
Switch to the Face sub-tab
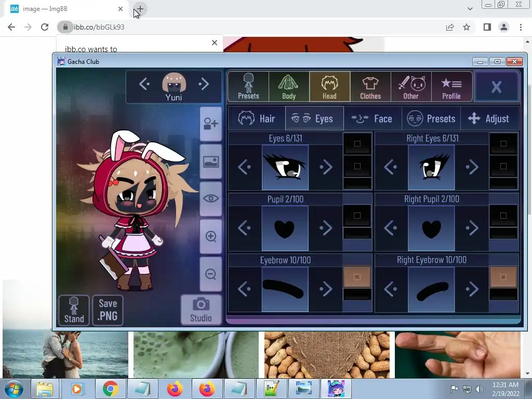(x=373, y=118)
